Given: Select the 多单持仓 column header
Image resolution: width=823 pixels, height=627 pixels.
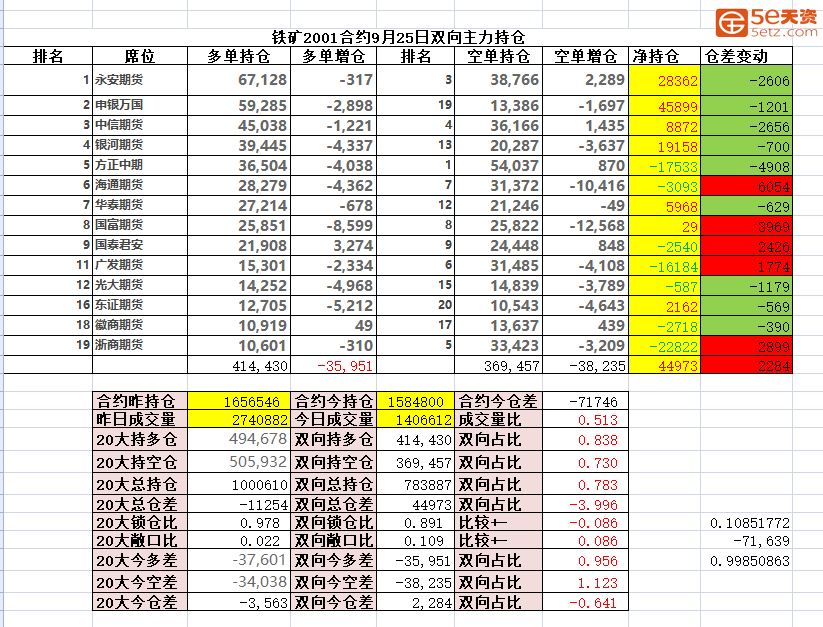Looking at the screenshot, I should coord(238,56).
